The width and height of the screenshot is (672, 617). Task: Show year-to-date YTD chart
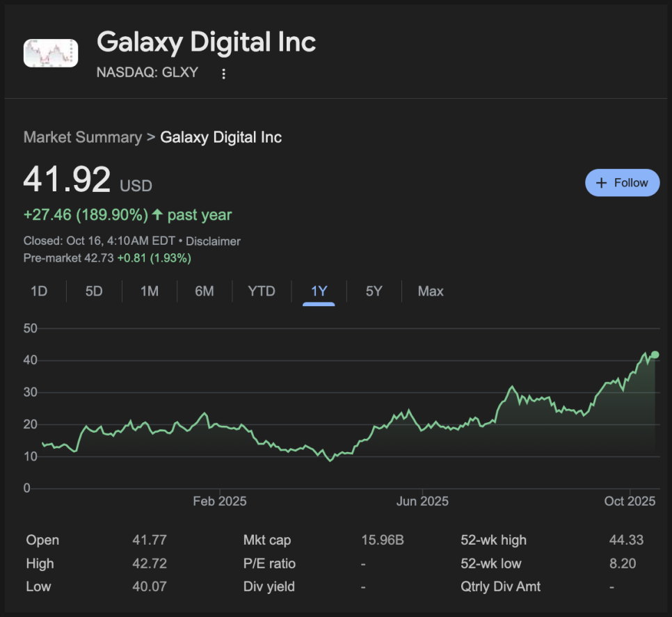pyautogui.click(x=262, y=291)
